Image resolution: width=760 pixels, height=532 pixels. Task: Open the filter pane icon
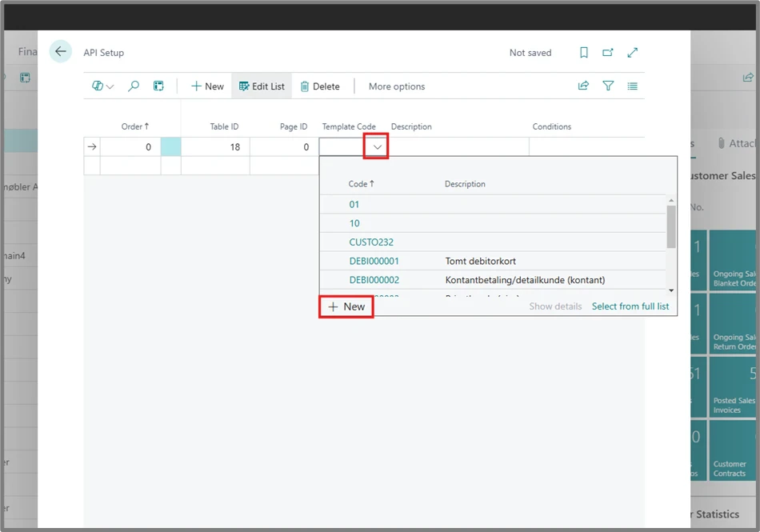tap(608, 86)
